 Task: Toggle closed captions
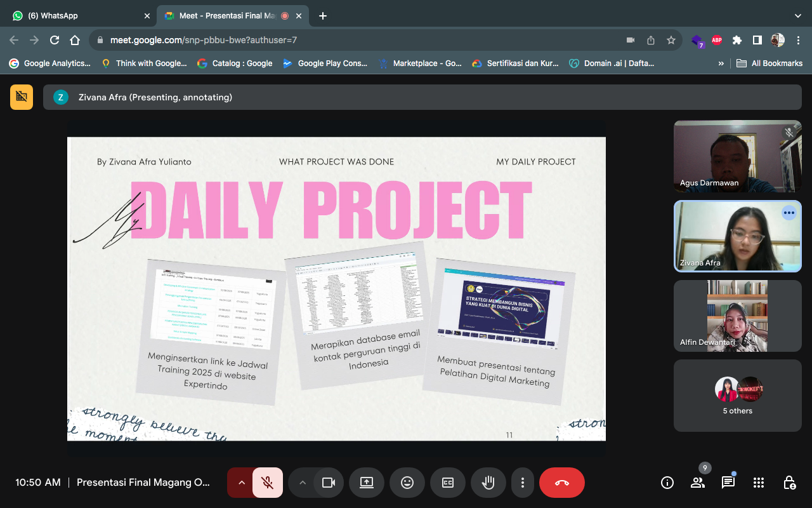pyautogui.click(x=448, y=483)
